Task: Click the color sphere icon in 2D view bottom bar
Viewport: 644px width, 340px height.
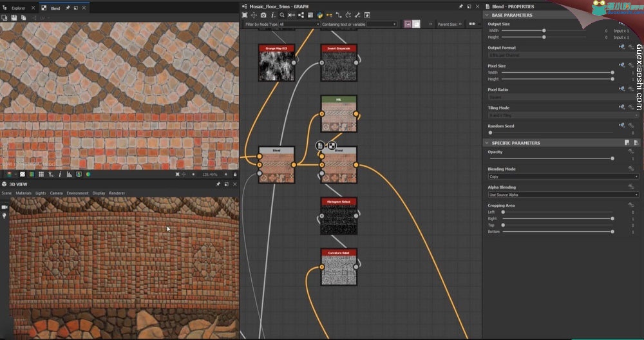Action: click(88, 175)
